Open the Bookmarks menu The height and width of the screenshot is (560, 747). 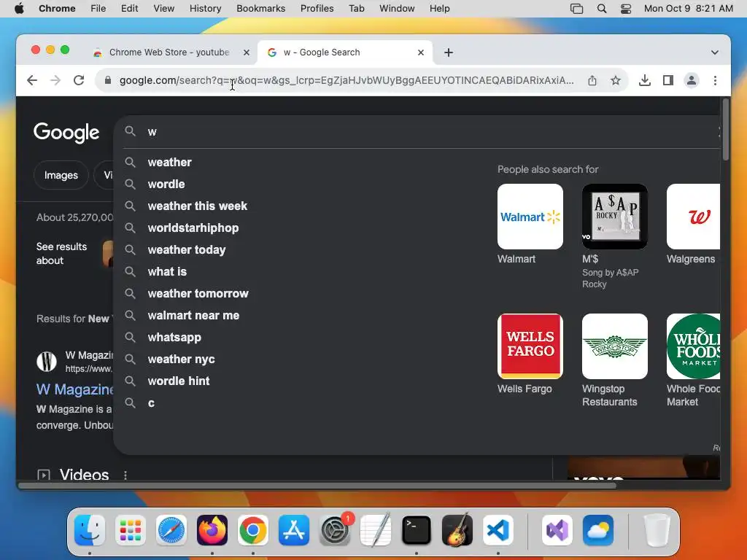[260, 9]
